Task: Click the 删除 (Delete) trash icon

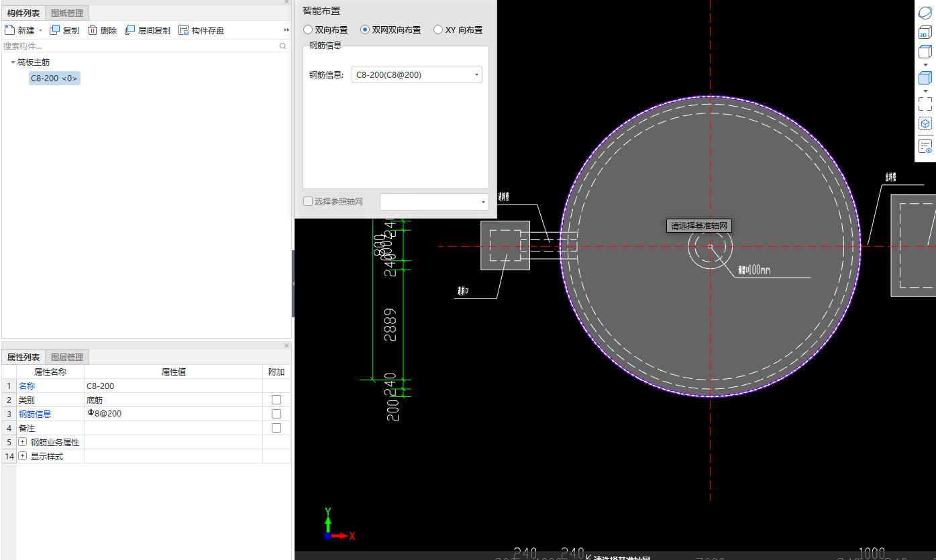Action: click(93, 30)
